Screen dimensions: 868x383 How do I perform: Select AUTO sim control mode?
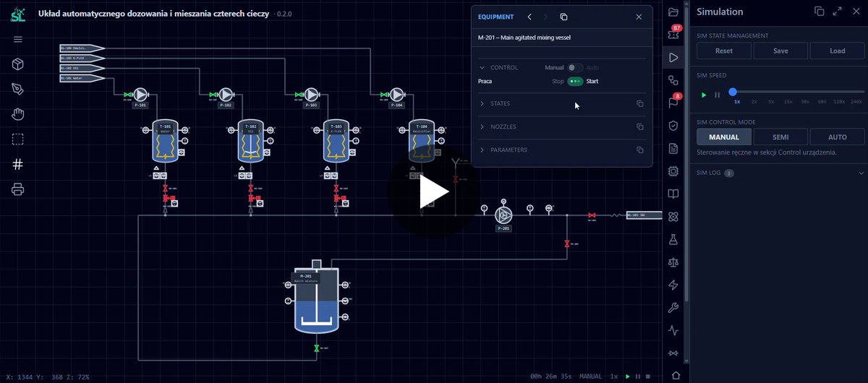click(838, 137)
